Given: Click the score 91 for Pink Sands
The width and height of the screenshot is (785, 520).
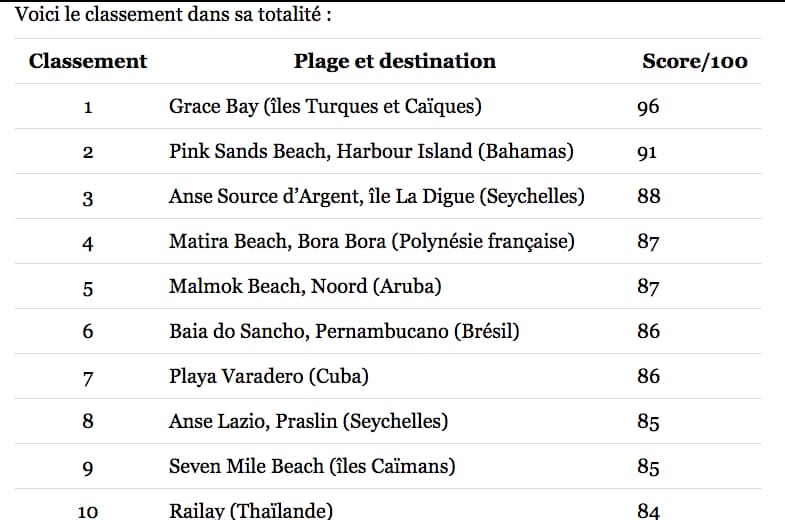Looking at the screenshot, I should click(x=647, y=152).
